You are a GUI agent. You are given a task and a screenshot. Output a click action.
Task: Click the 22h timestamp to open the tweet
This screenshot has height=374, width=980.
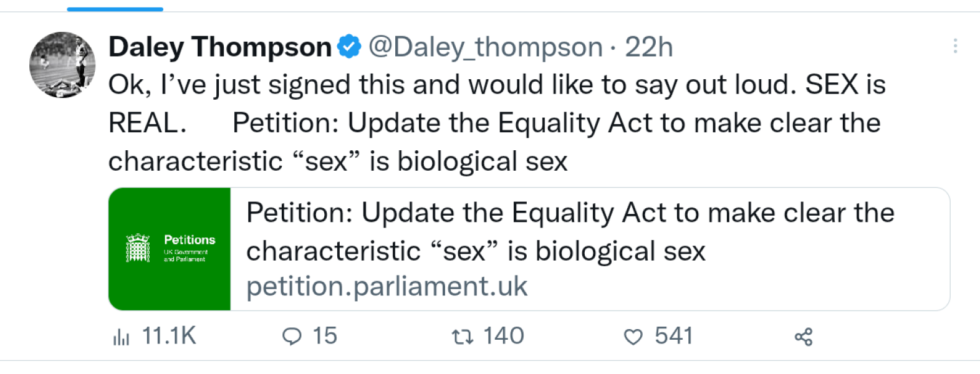(x=648, y=46)
